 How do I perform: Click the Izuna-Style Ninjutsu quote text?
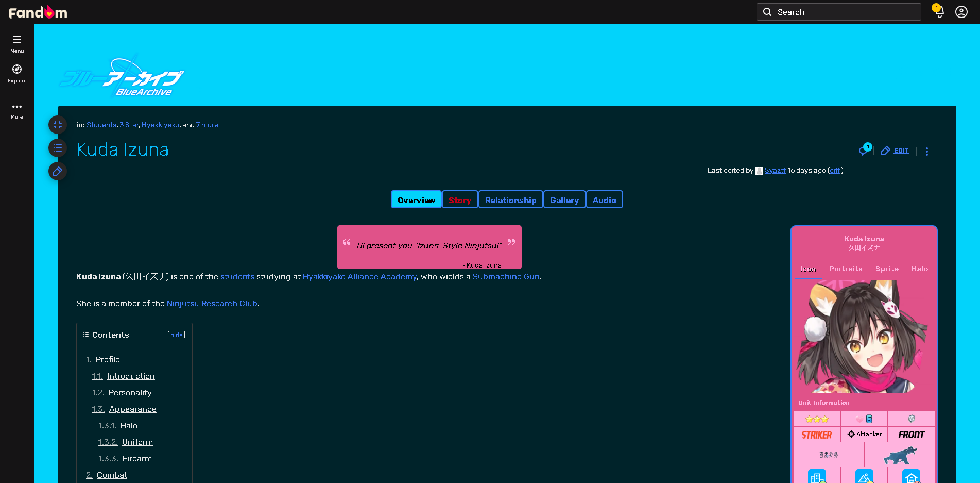(429, 246)
